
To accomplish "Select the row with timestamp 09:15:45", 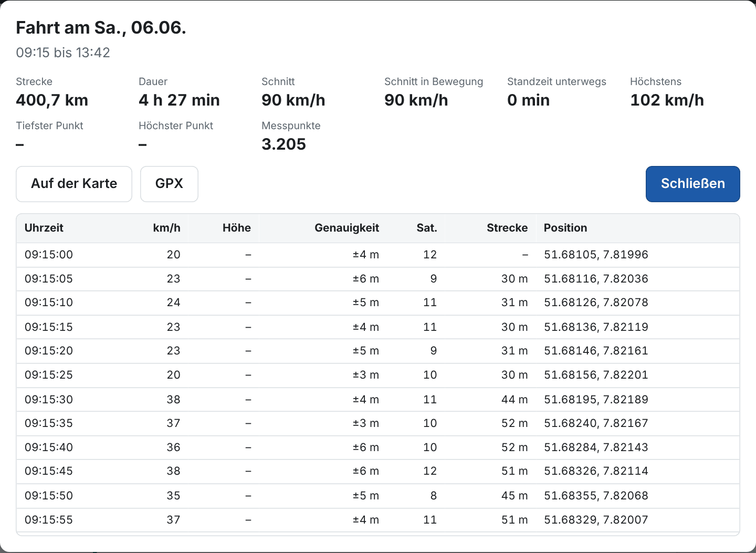I will 378,471.
